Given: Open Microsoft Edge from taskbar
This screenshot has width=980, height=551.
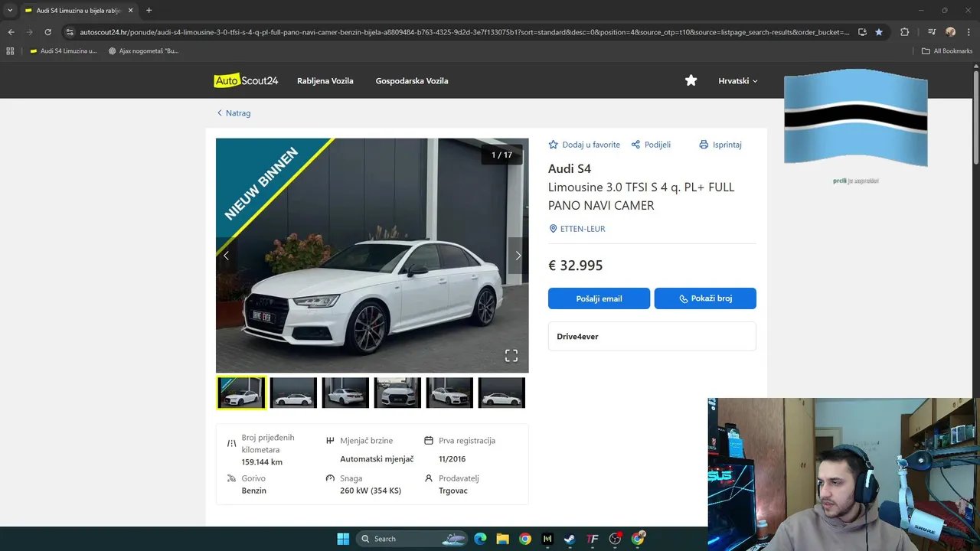Looking at the screenshot, I should point(480,539).
